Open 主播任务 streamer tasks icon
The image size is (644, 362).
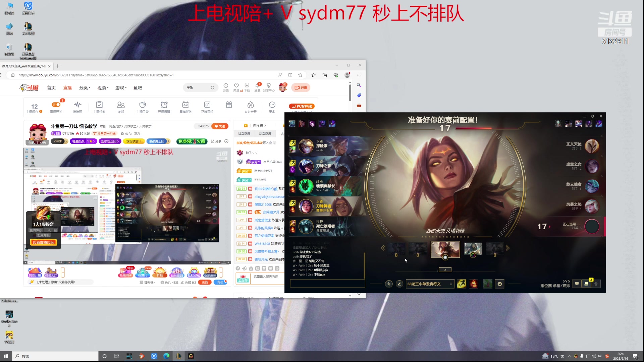click(x=99, y=105)
